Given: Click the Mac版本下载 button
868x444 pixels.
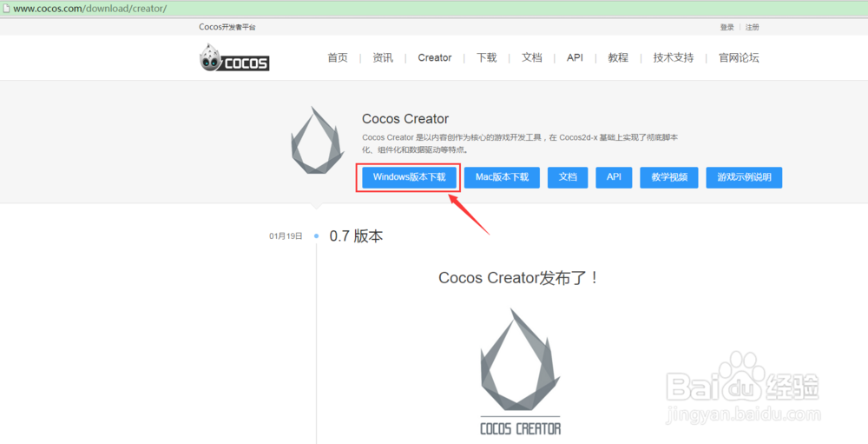Looking at the screenshot, I should [x=502, y=177].
